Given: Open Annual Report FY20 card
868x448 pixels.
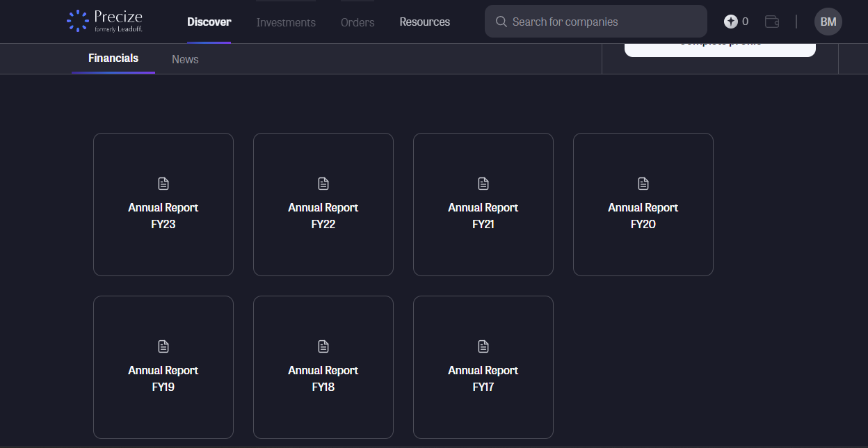Looking at the screenshot, I should 643,216.
